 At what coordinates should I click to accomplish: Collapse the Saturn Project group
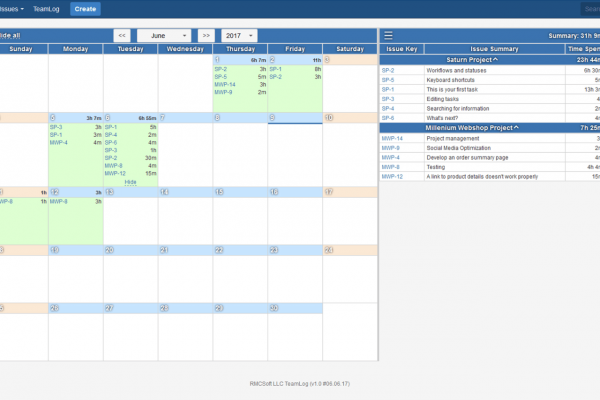click(472, 60)
